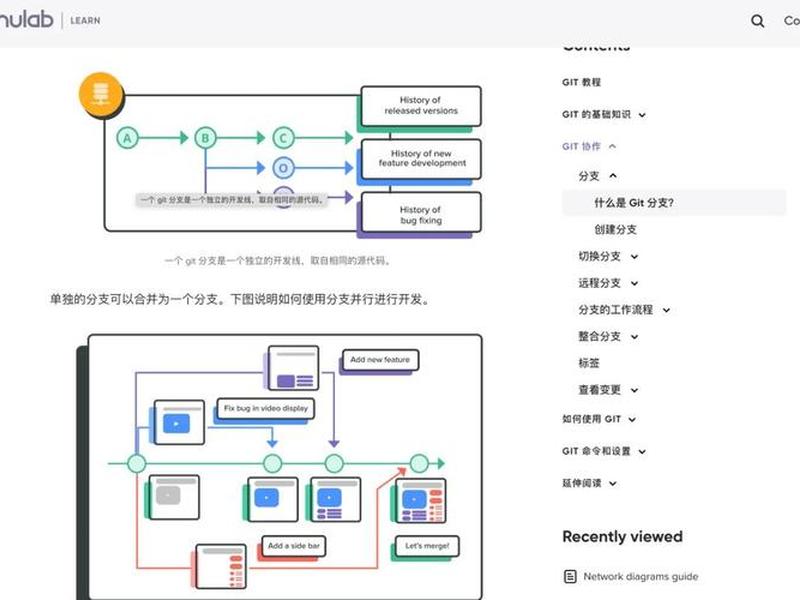
Task: Click the Add new feature label
Action: 380,360
